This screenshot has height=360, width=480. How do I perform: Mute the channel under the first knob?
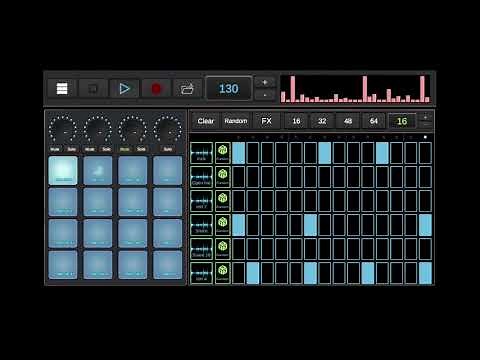pos(55,149)
